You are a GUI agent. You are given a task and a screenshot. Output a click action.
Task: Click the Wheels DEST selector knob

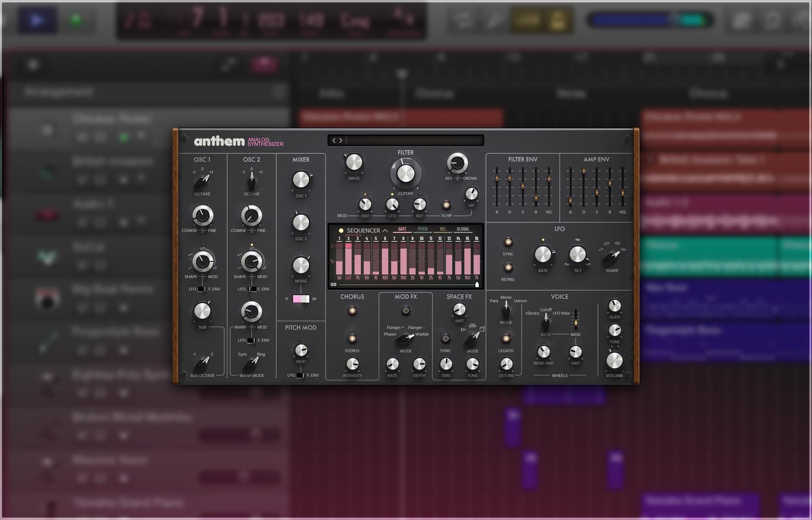pos(546,323)
